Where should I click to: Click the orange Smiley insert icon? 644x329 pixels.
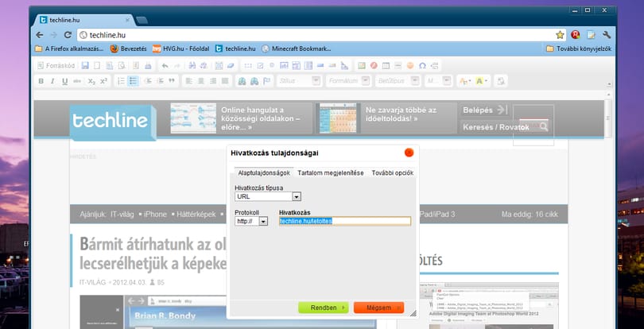410,66
